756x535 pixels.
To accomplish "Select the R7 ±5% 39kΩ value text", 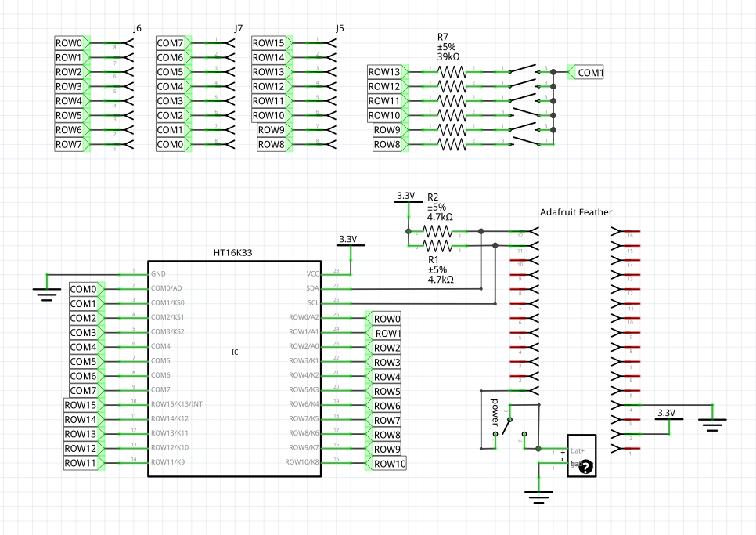I will [x=448, y=52].
